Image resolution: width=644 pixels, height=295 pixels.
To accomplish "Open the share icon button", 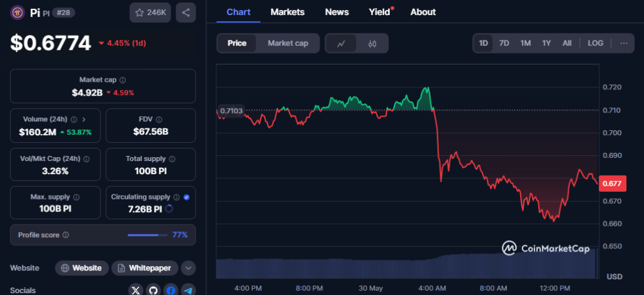I will point(186,13).
